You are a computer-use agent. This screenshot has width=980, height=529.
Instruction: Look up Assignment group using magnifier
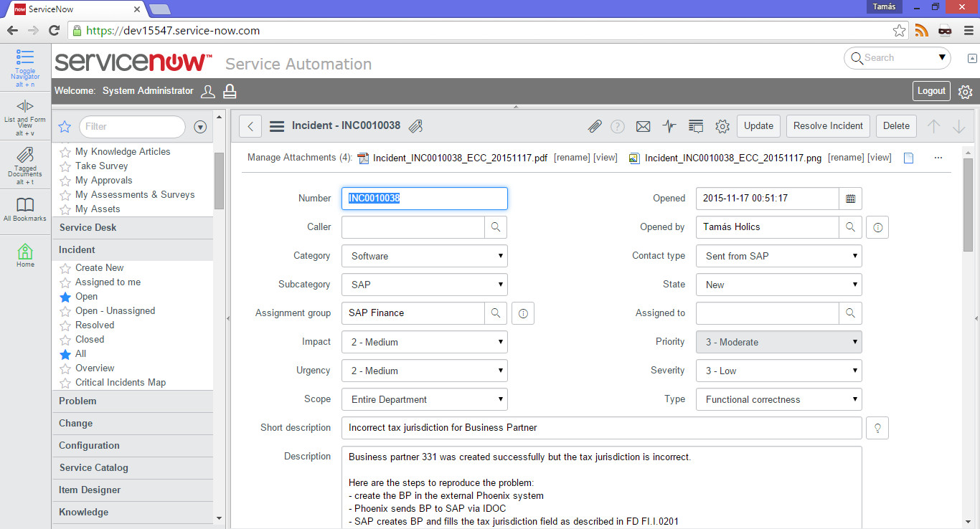point(496,313)
